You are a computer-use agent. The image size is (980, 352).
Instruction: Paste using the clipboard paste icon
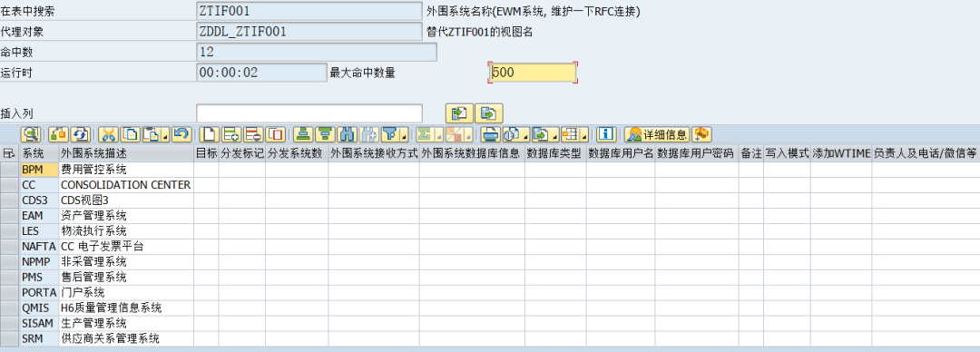coord(152,134)
